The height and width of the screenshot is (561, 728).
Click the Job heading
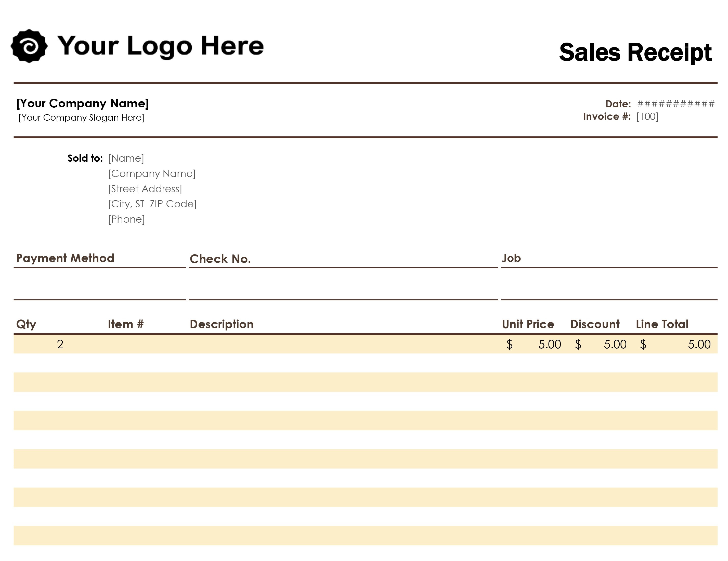511,258
